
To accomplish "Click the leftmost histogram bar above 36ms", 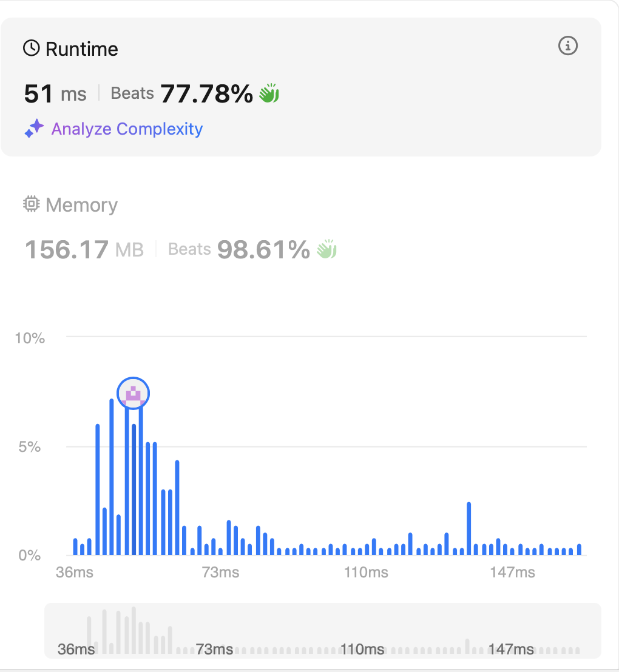I will [x=75, y=547].
